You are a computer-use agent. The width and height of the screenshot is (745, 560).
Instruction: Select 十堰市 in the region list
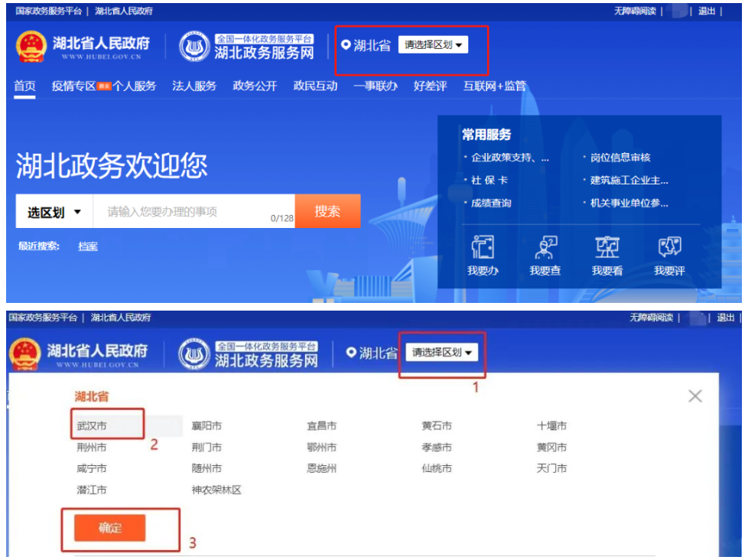[551, 426]
